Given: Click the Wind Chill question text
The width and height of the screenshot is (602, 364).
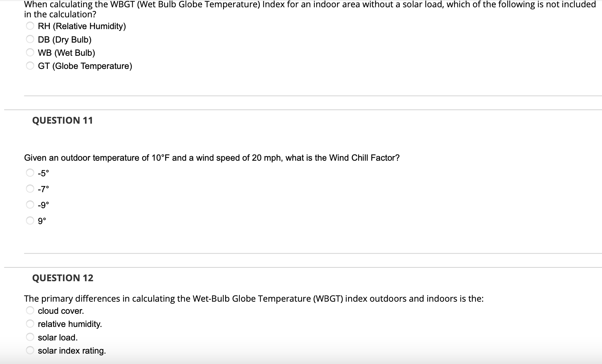Looking at the screenshot, I should tap(211, 158).
